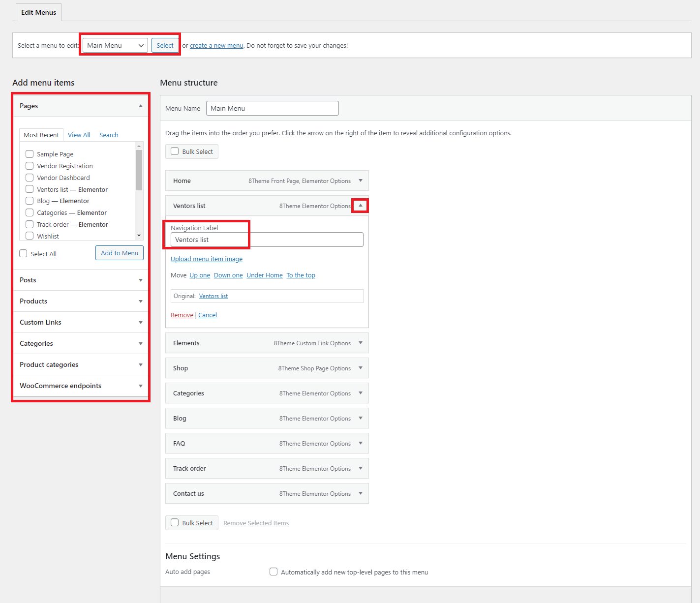Check the Sample Page checkbox
Image resolution: width=700 pixels, height=603 pixels.
coord(30,154)
